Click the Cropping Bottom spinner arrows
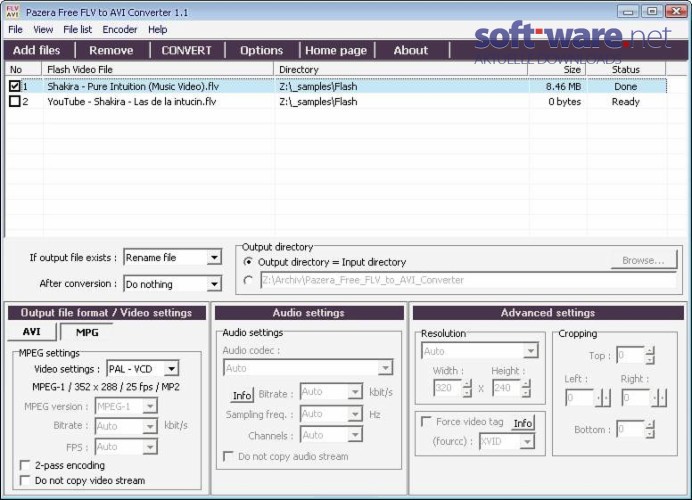 (650, 429)
